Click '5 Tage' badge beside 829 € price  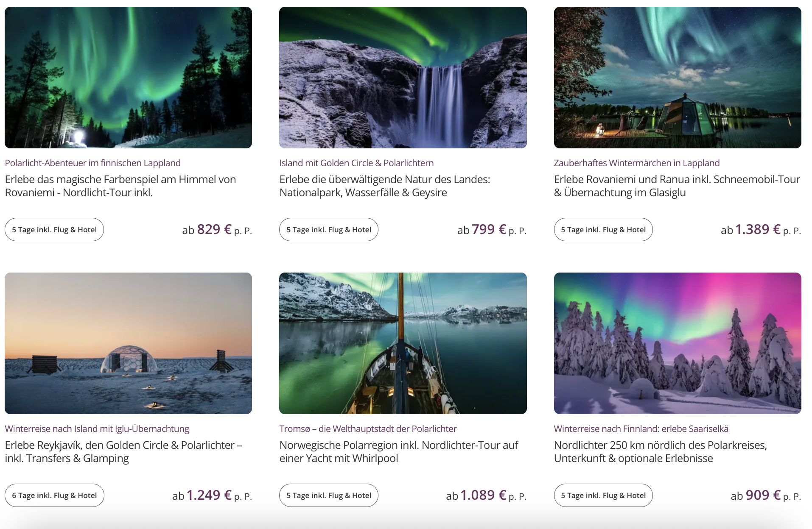(54, 229)
